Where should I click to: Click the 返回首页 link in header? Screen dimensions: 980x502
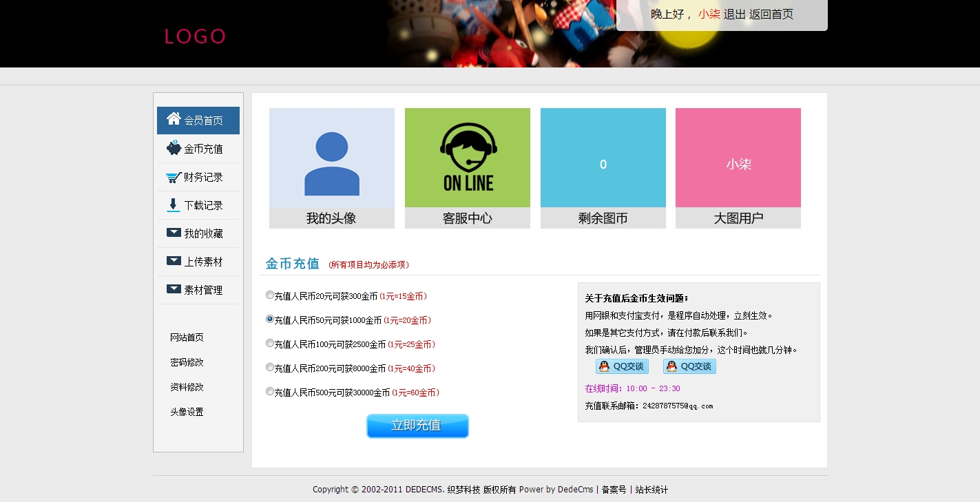771,14
